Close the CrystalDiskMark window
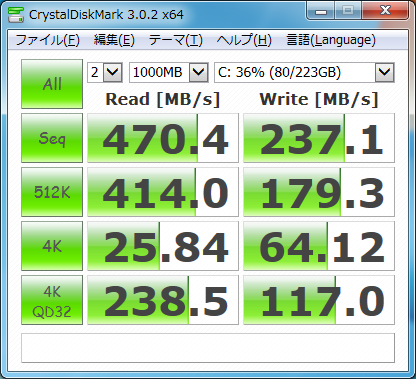 (x=385, y=11)
